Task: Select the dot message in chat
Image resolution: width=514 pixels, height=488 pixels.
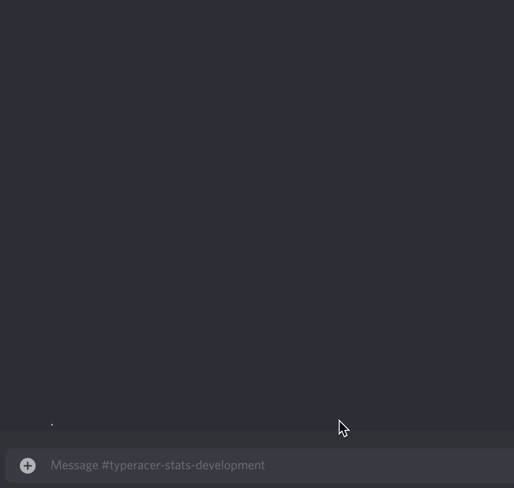Action: click(52, 424)
